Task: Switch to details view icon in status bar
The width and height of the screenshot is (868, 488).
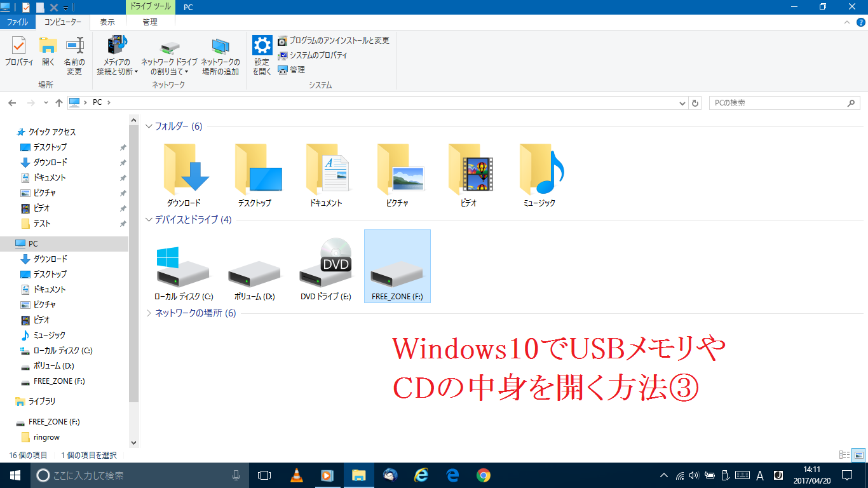Action: tap(844, 455)
